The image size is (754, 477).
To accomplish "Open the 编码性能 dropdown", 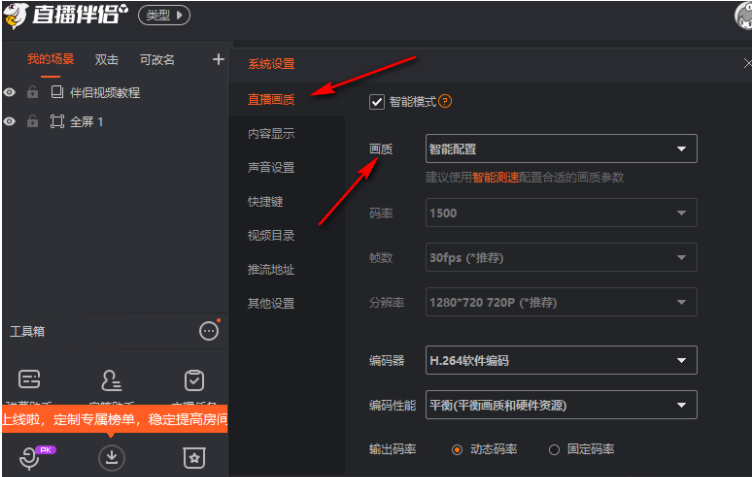I will pos(561,405).
